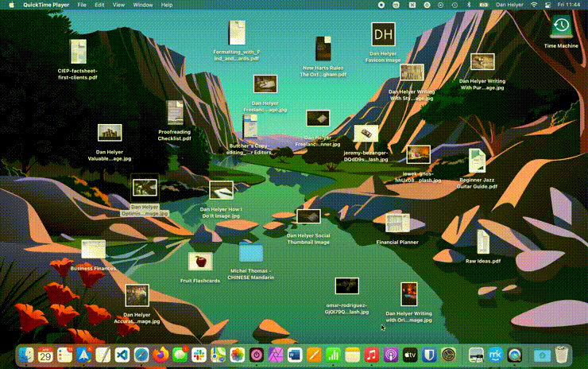This screenshot has width=588, height=369.
Task: Click Time Machine clock icon in menu bar
Action: pyautogui.click(x=455, y=5)
